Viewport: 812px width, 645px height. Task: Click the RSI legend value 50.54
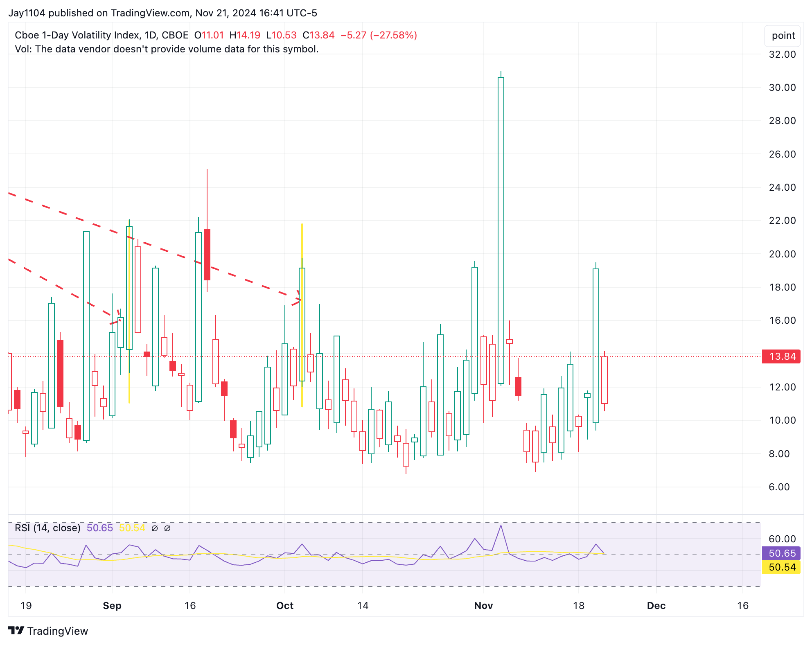(132, 528)
